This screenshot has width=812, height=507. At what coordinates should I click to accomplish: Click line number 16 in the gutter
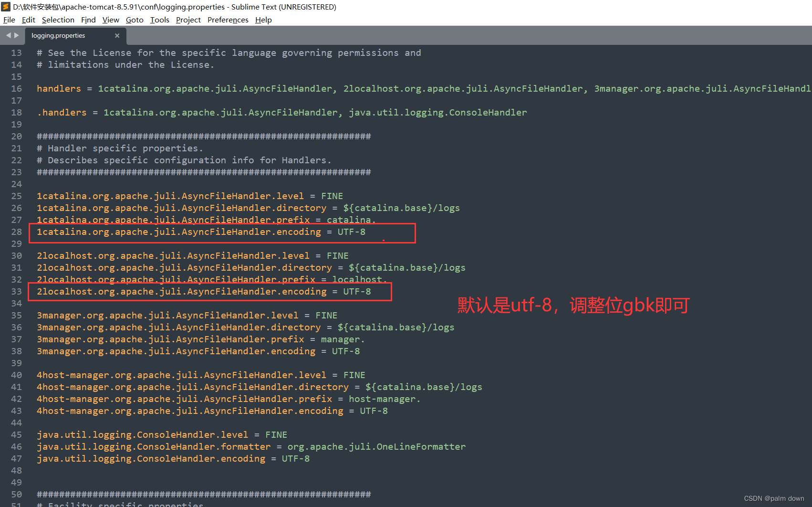[x=17, y=88]
